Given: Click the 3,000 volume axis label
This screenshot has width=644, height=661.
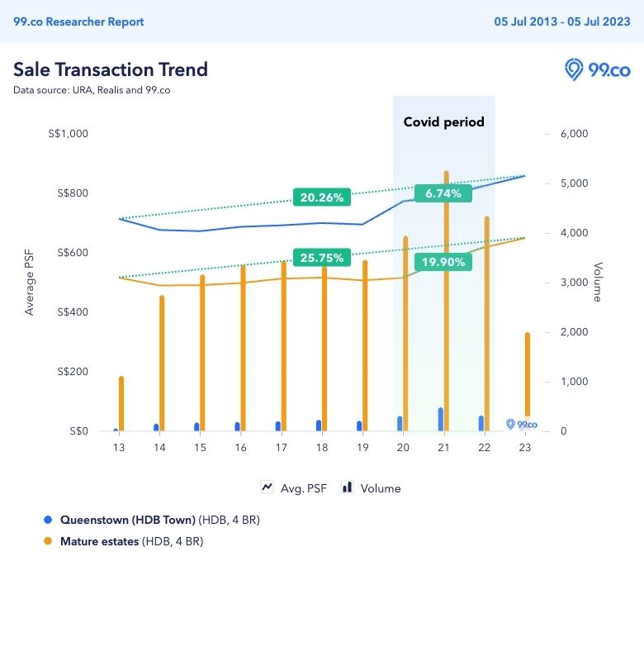Looking at the screenshot, I should pos(574,283).
